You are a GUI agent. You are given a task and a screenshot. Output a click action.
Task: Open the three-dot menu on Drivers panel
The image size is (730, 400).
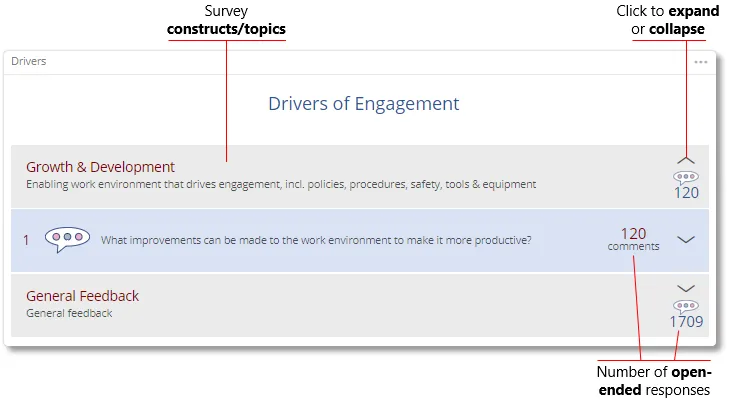click(x=700, y=62)
